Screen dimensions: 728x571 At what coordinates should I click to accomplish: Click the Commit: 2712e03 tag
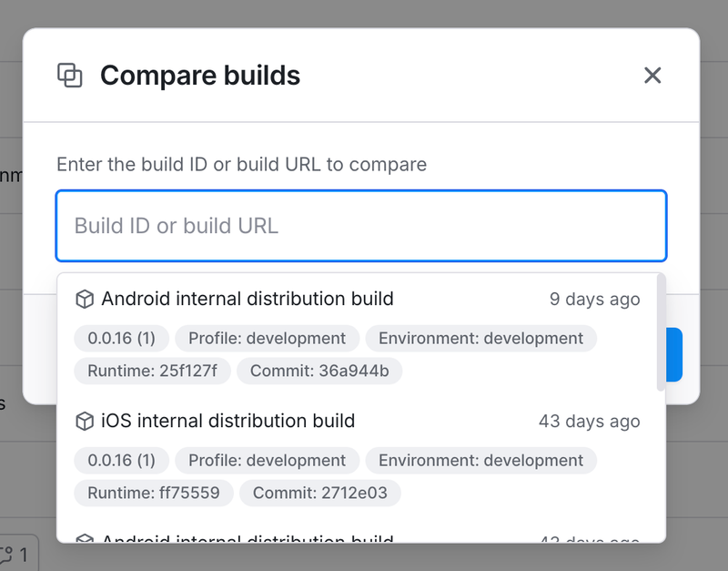pos(320,493)
